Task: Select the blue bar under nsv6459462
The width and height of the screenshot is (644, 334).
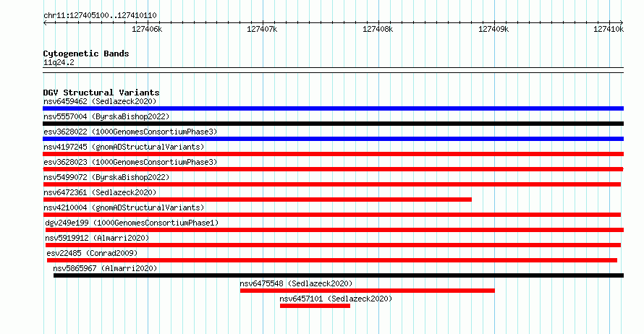Action: point(333,108)
